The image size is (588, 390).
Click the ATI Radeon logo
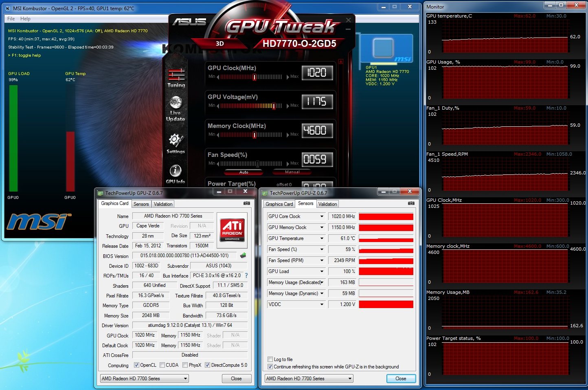point(232,230)
